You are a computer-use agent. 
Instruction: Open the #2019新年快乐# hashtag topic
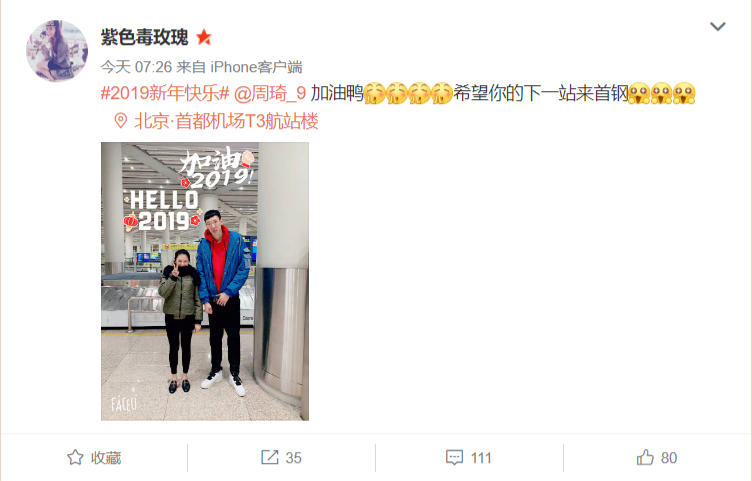tap(165, 93)
